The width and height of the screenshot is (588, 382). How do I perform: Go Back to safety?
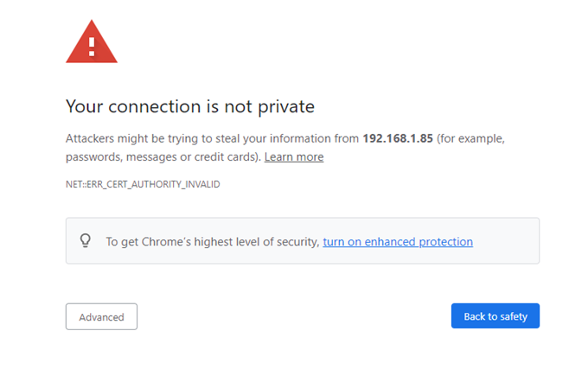(x=495, y=316)
